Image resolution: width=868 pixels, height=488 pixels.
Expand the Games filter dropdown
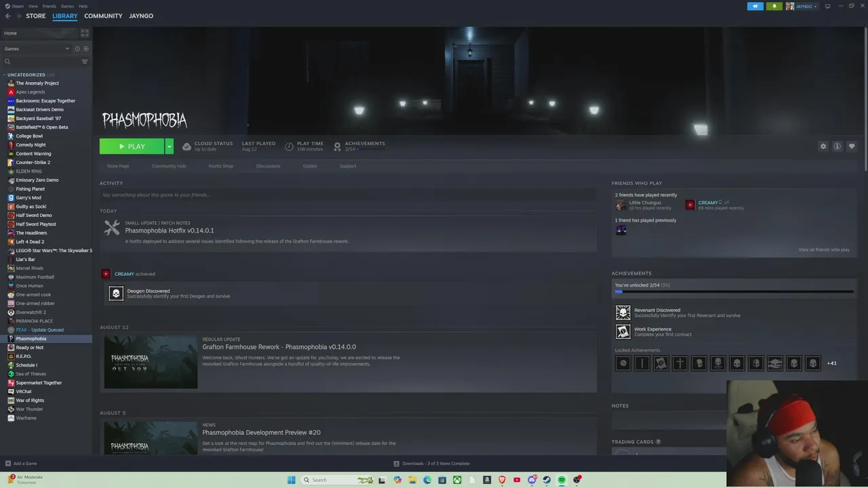(x=67, y=49)
